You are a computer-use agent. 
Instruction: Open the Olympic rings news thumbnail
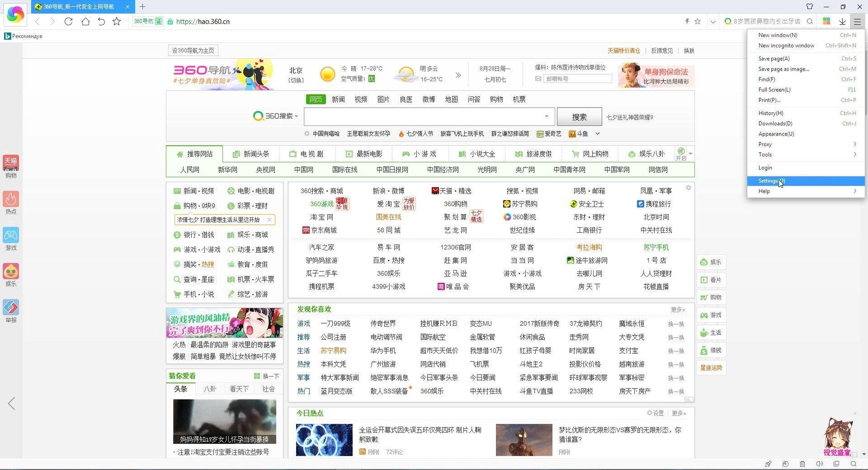pyautogui.click(x=324, y=440)
